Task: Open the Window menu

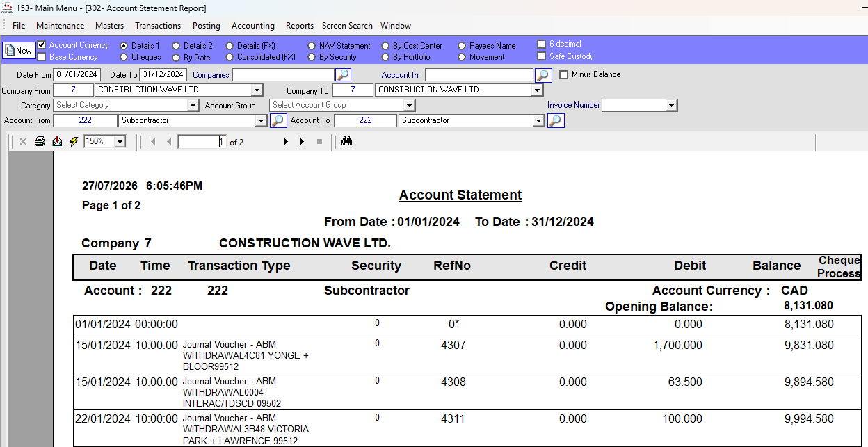Action: coord(396,26)
